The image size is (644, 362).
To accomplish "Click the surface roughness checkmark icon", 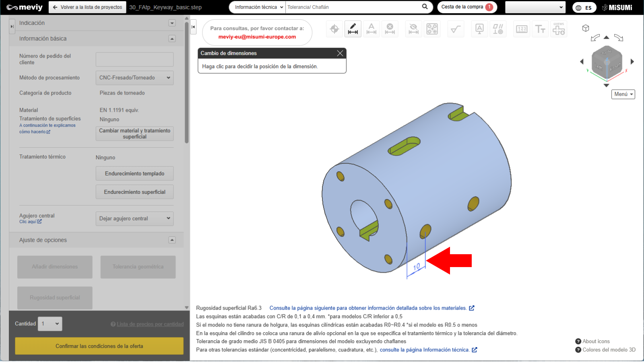I will 456,29.
